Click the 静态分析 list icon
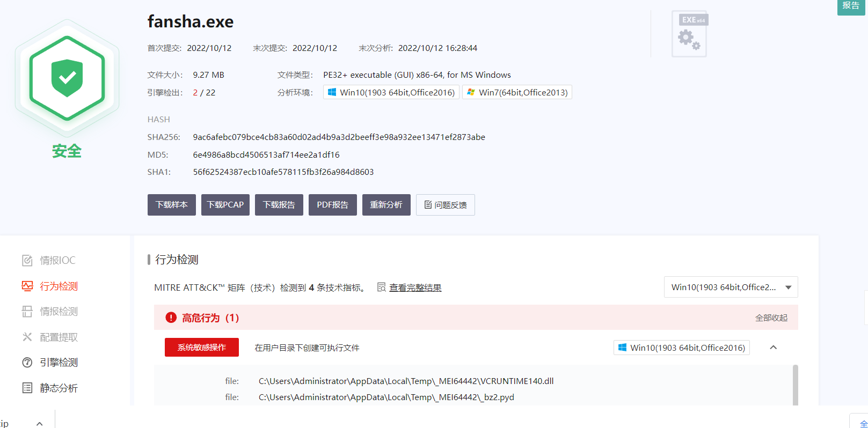This screenshot has width=868, height=428. [27, 388]
